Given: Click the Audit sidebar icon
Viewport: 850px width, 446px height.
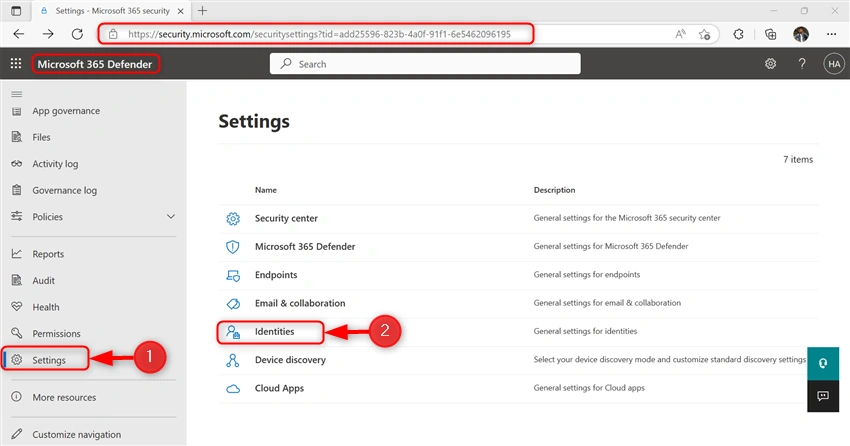Looking at the screenshot, I should [17, 280].
